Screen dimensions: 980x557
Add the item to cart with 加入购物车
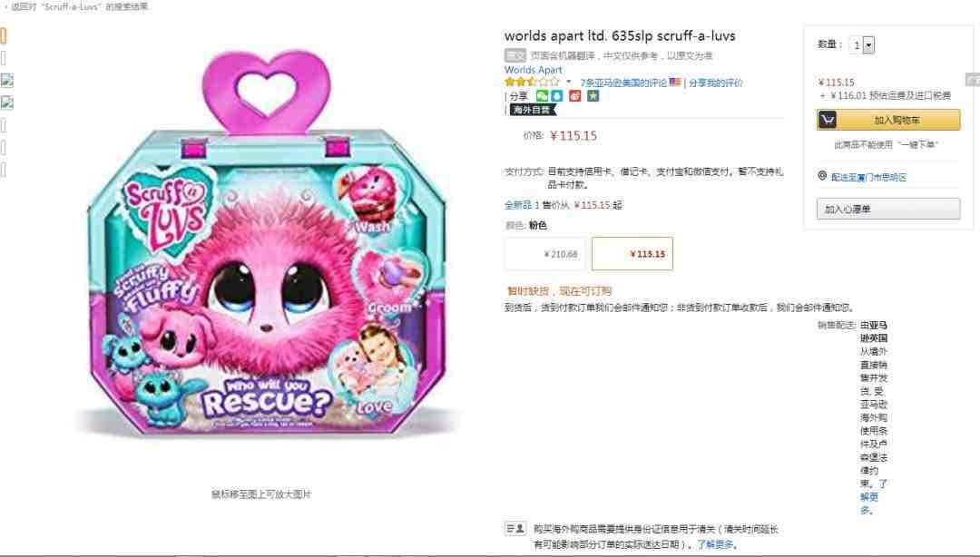[888, 120]
